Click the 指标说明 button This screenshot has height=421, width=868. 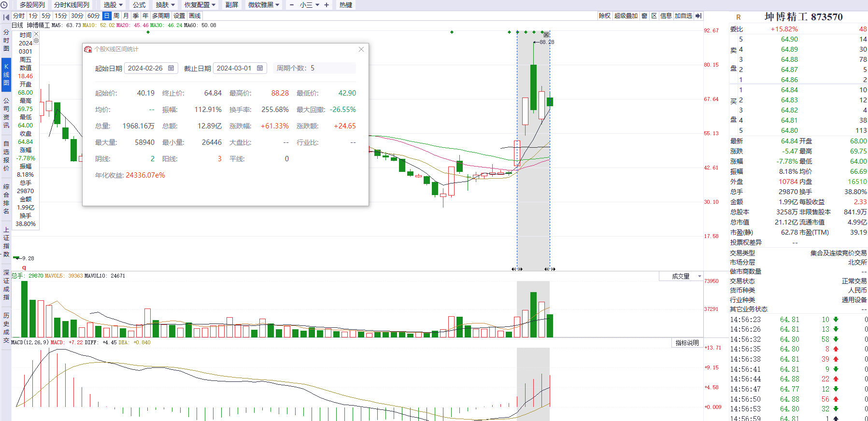[x=687, y=343]
